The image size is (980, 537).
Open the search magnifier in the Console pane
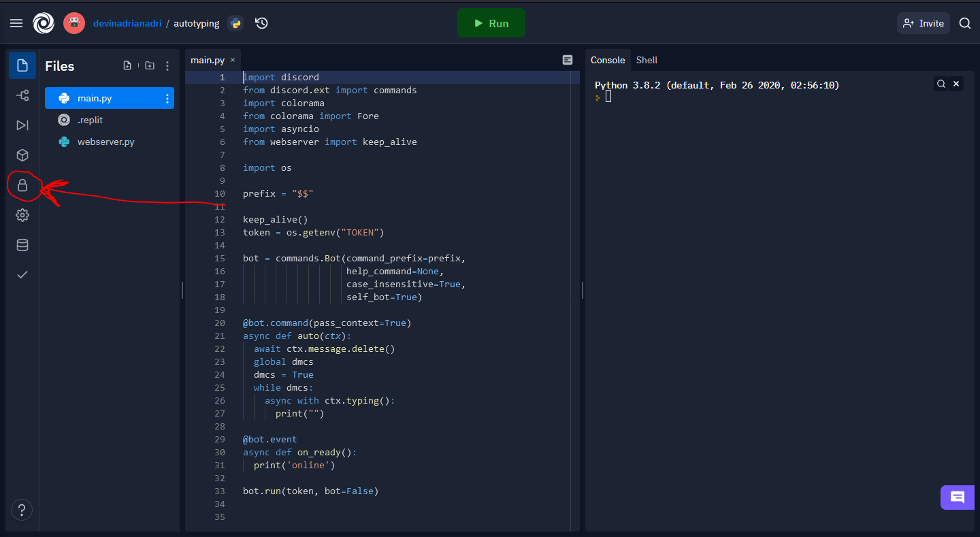point(941,83)
